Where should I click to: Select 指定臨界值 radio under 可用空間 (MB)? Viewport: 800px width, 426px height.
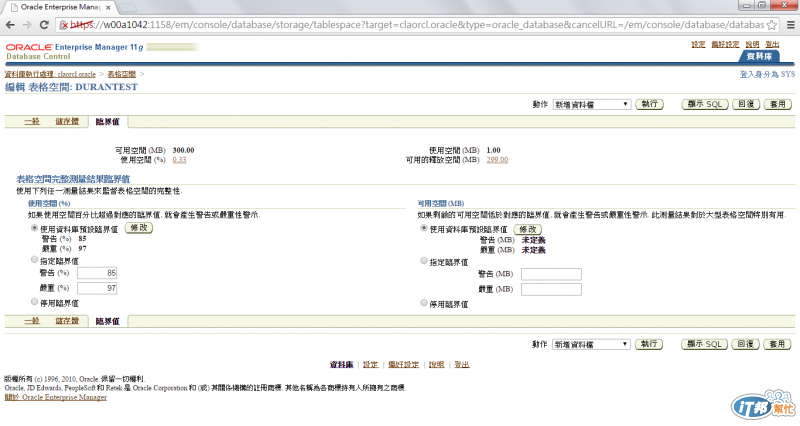pos(423,261)
